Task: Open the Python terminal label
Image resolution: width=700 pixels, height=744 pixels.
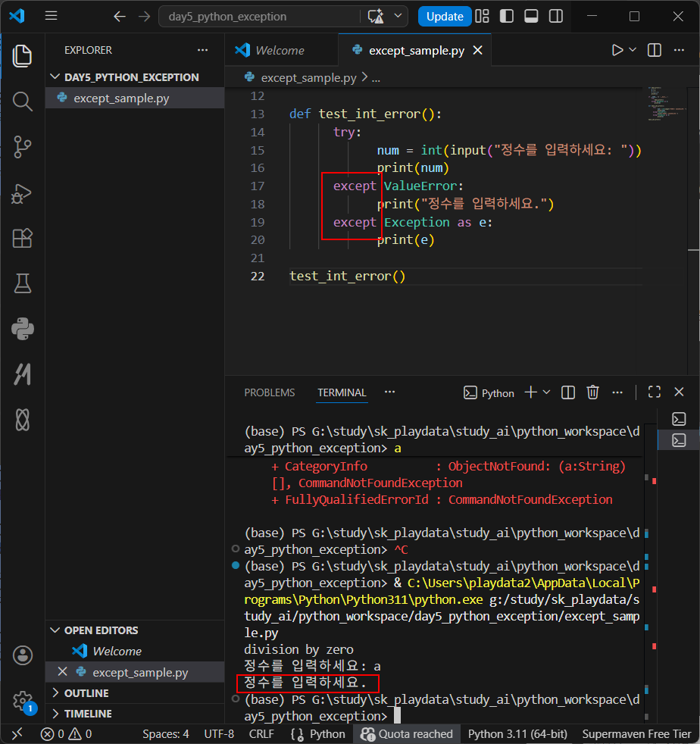Action: (489, 393)
